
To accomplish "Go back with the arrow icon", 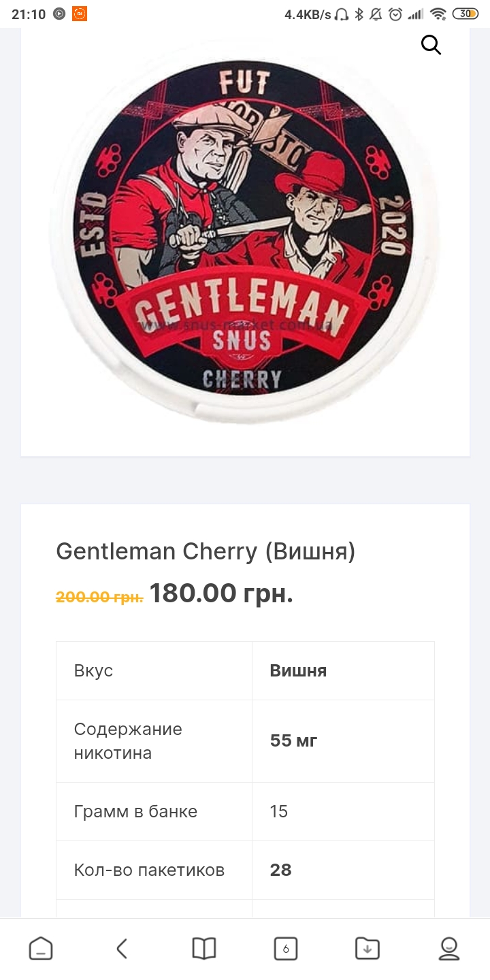I will (x=122, y=949).
